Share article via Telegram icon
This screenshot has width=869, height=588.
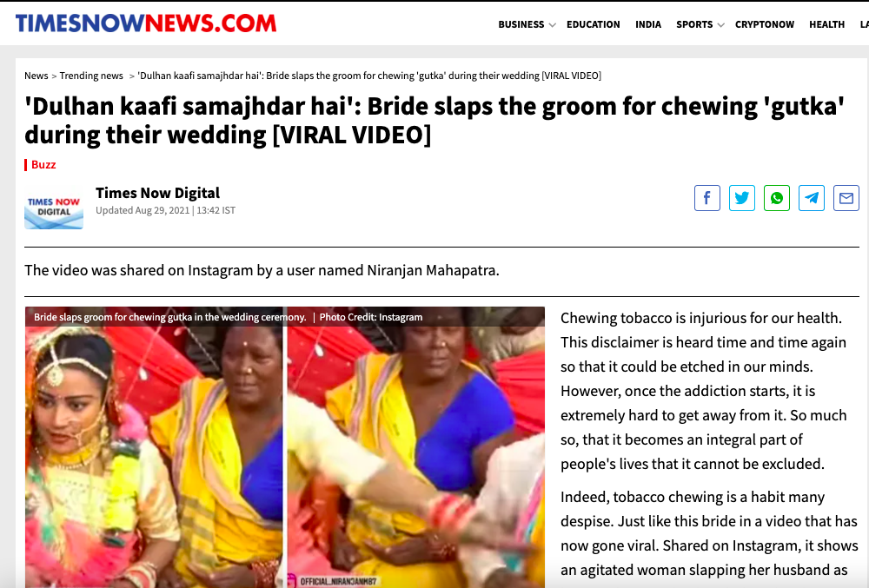coord(812,198)
